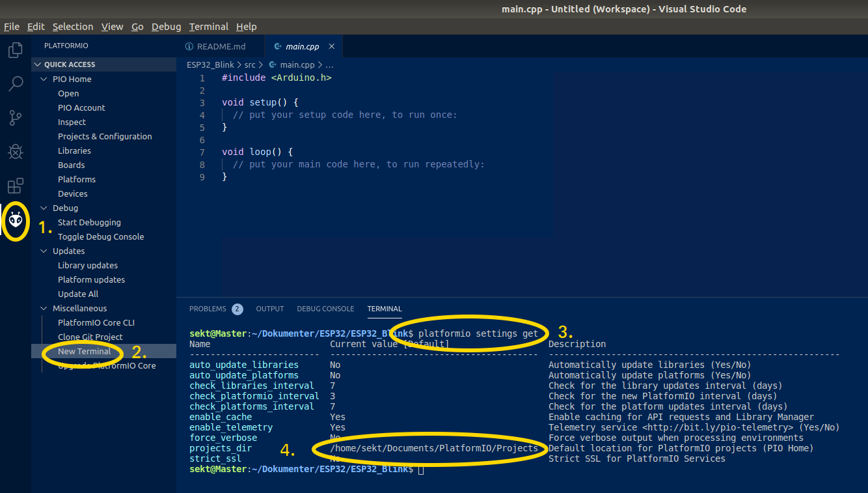The height and width of the screenshot is (493, 868).
Task: Open the Go menu
Action: point(137,27)
